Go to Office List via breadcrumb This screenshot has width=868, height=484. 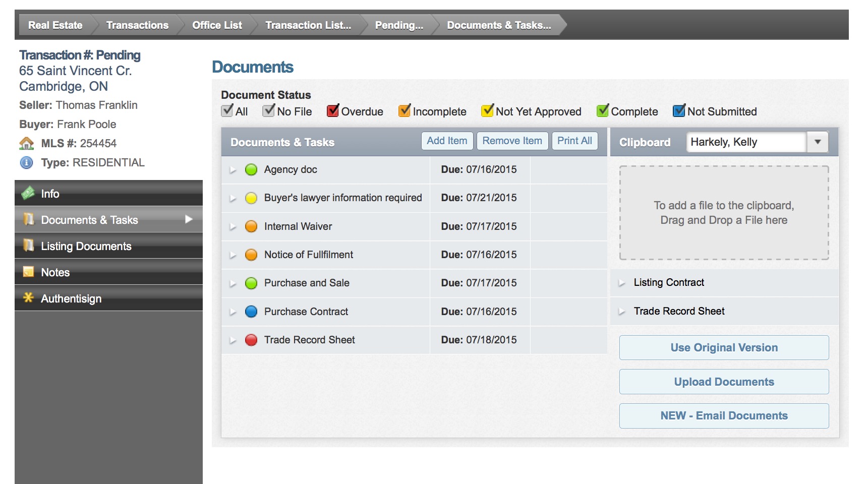216,25
